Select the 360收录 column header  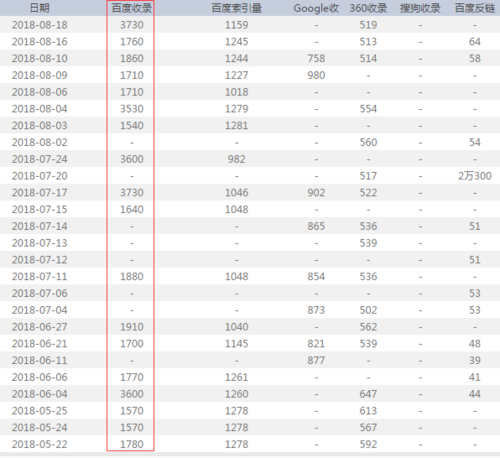[368, 8]
